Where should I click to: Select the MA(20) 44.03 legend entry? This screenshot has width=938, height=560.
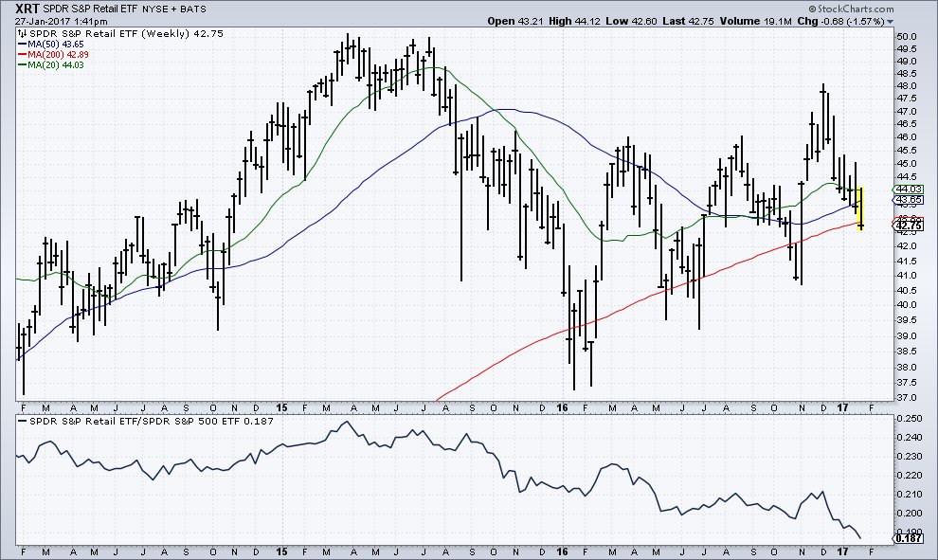tap(51, 64)
